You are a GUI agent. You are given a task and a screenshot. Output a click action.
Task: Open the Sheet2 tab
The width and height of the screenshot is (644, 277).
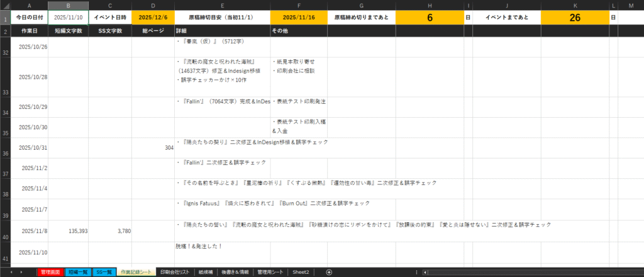pos(301,272)
